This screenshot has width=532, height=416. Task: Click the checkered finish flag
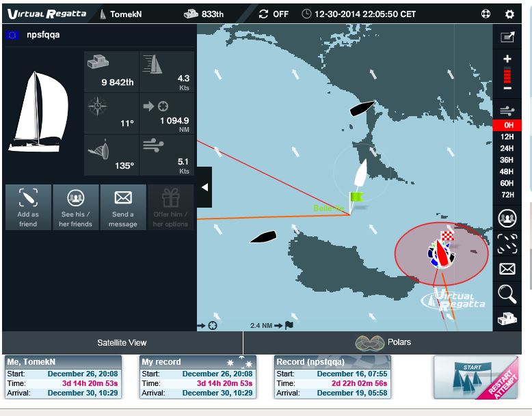[x=448, y=236]
